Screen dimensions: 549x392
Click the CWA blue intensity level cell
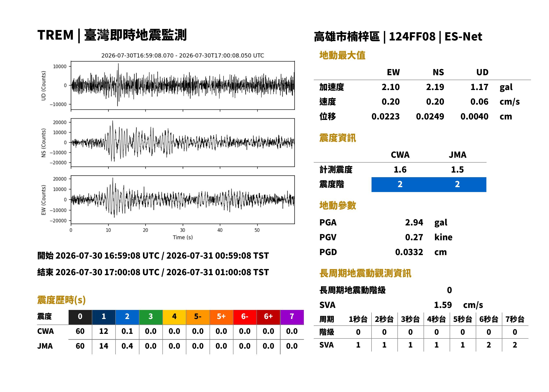coord(400,184)
